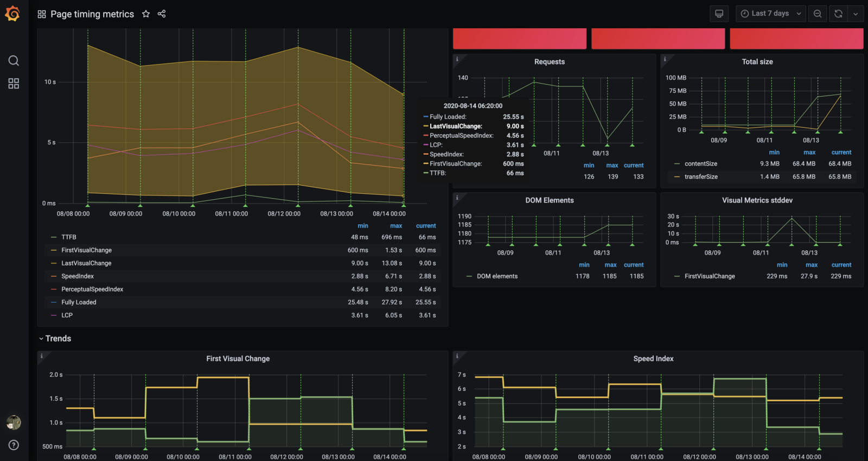Toggle Fully Loaded series in legend

79,302
